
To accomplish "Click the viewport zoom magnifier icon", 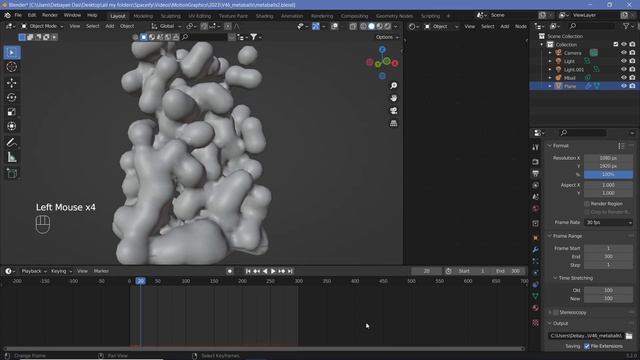I will [x=393, y=86].
